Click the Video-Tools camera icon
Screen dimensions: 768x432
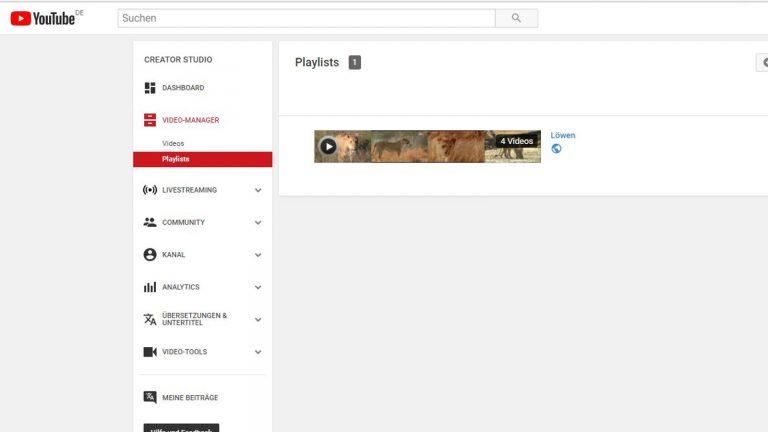[x=150, y=352]
